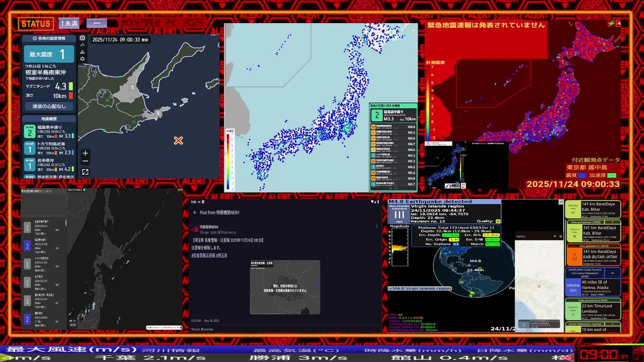Click the red arrow icon beside the lightning bolt
This screenshot has width=644, height=362.
coord(619,24)
